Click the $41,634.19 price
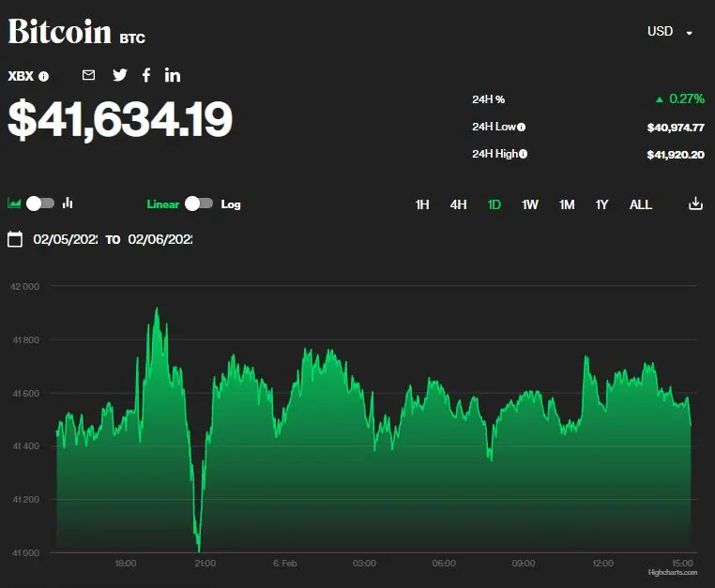This screenshot has height=588, width=715. (x=120, y=119)
